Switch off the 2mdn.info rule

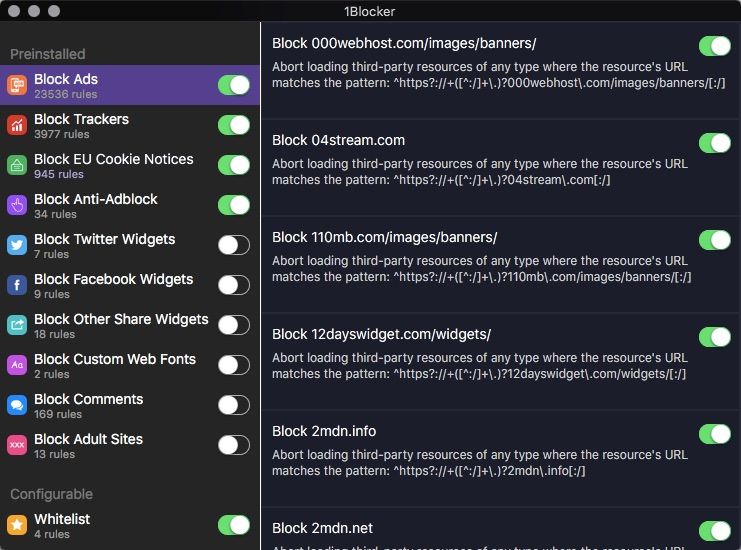715,434
